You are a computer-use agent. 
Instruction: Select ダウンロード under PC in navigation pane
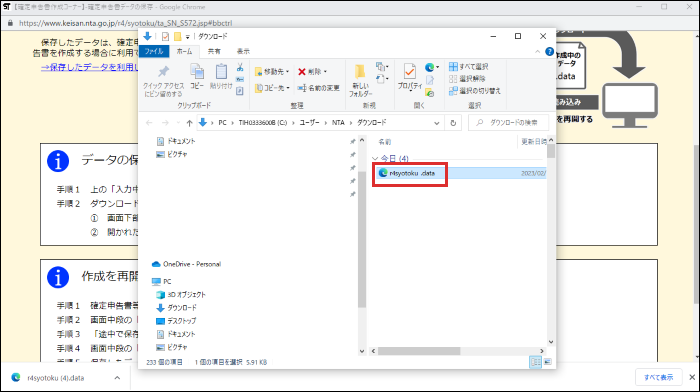click(x=176, y=308)
